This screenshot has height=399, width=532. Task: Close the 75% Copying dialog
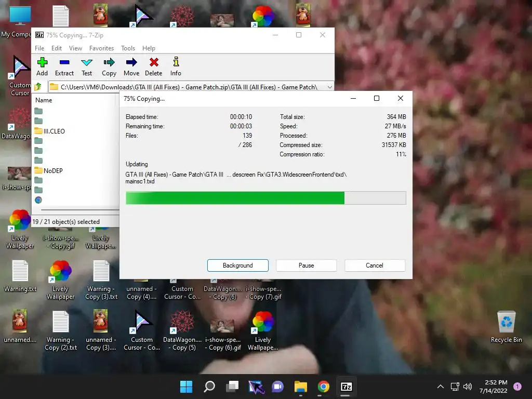tap(401, 98)
